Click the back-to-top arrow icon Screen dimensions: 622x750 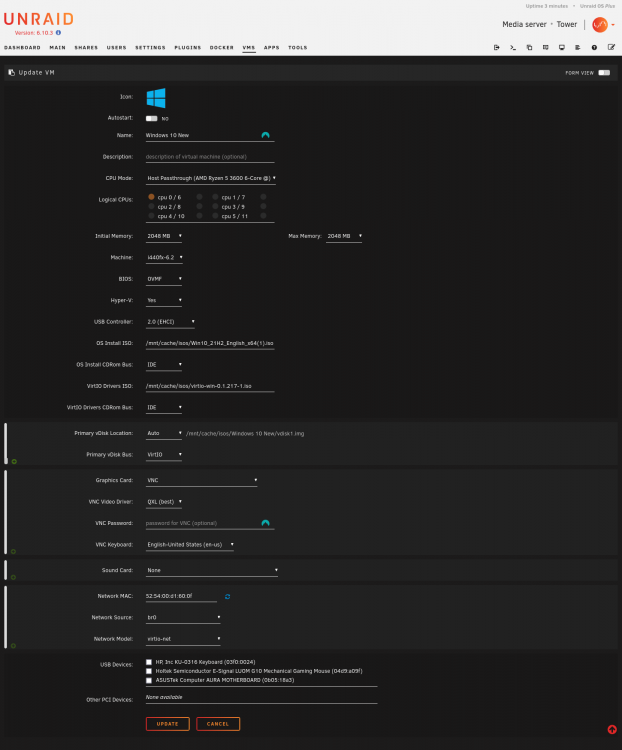[x=612, y=729]
